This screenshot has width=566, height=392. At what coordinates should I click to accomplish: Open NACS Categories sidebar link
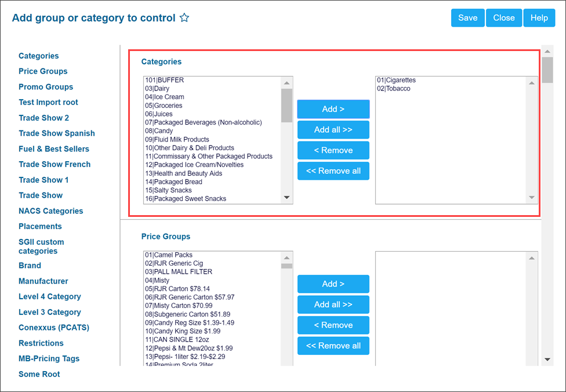tap(51, 211)
